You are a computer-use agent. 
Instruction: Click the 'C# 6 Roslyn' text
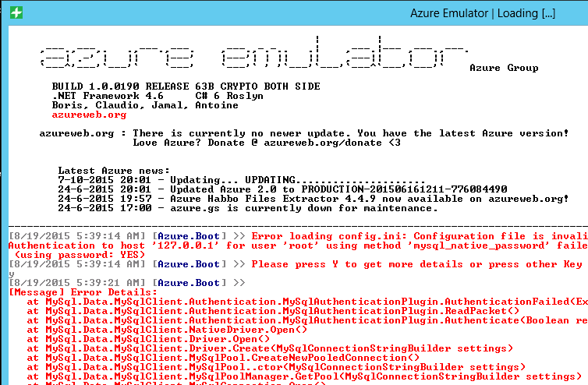tap(229, 96)
